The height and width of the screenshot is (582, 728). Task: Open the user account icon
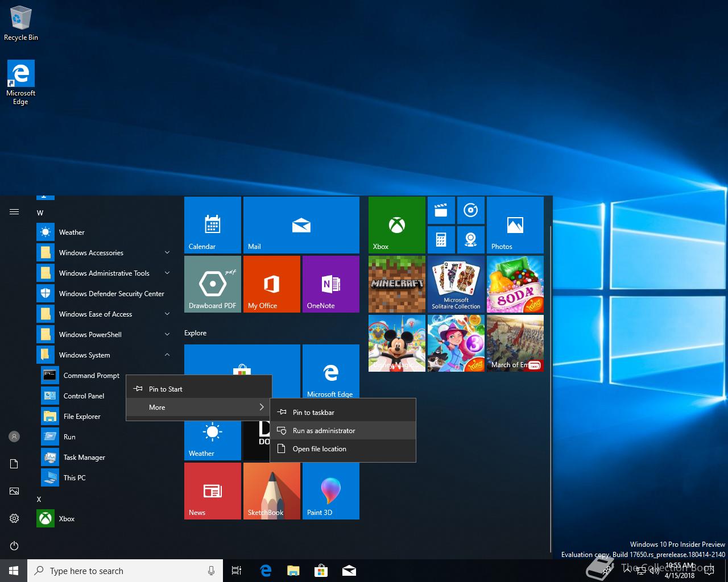point(14,436)
